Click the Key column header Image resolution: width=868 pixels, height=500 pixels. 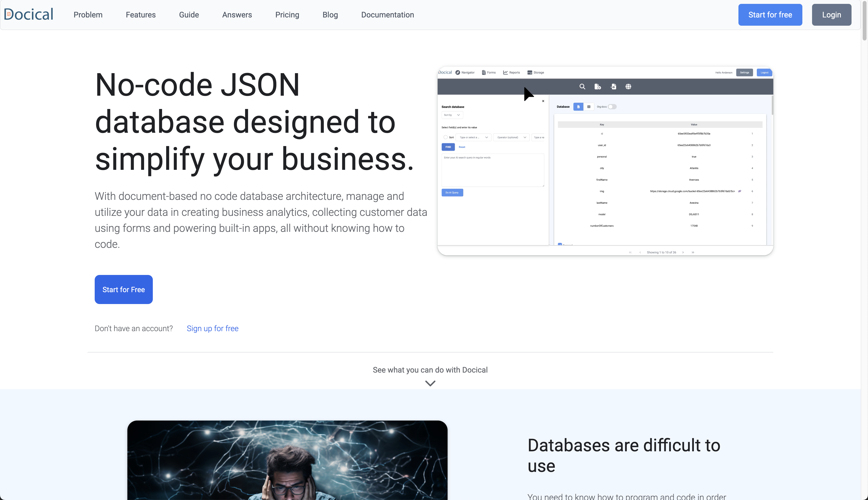click(x=602, y=125)
